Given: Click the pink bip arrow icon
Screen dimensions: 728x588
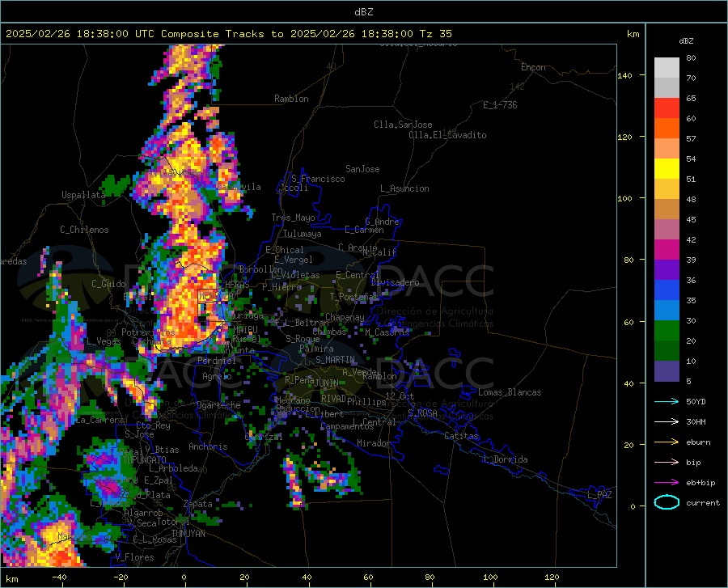Looking at the screenshot, I should [667, 463].
